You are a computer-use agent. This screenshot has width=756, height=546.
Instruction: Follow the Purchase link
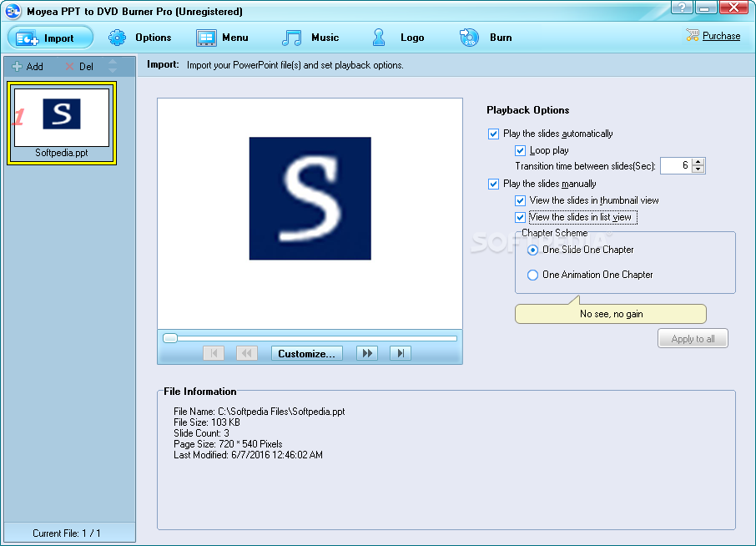tap(721, 36)
